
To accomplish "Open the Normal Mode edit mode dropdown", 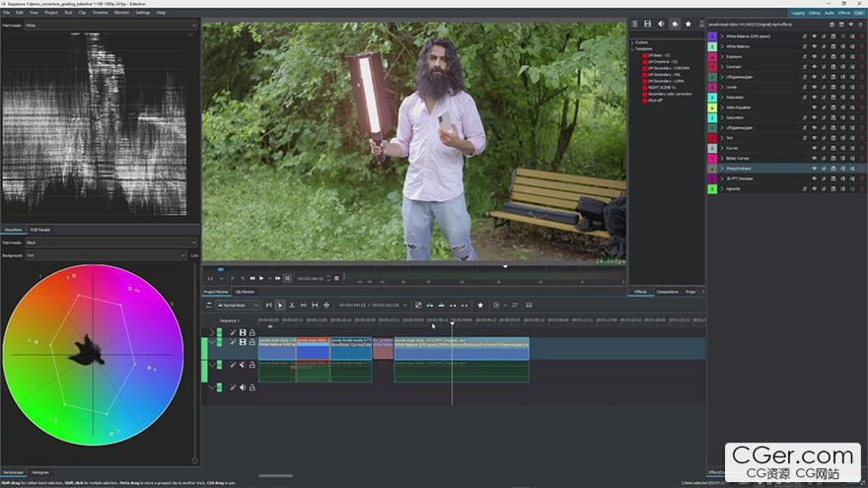I will [x=238, y=305].
